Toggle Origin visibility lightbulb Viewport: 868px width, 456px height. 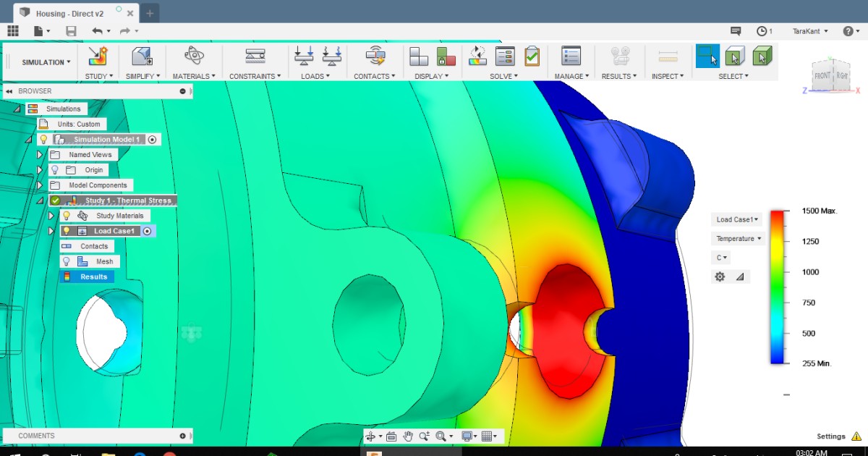tap(54, 170)
